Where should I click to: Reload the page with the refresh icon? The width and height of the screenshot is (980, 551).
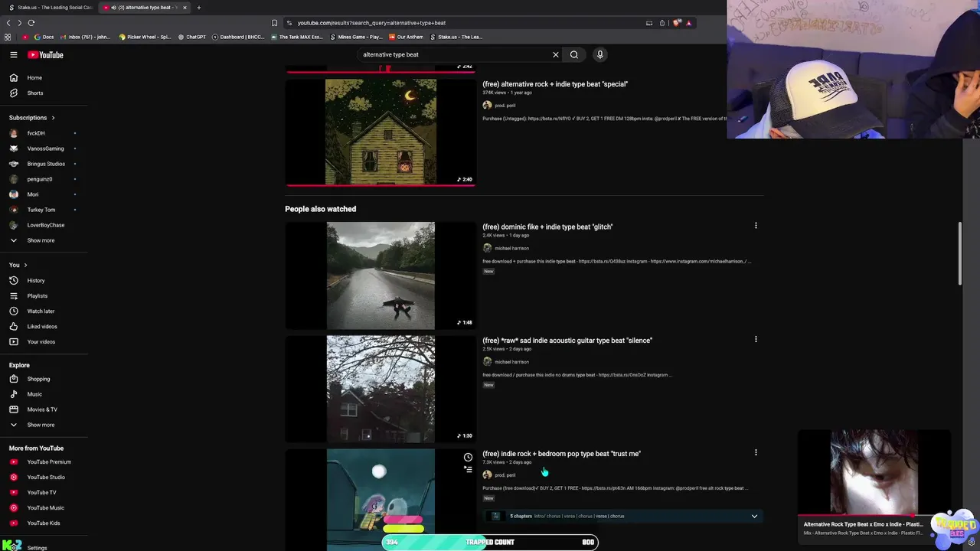(31, 23)
